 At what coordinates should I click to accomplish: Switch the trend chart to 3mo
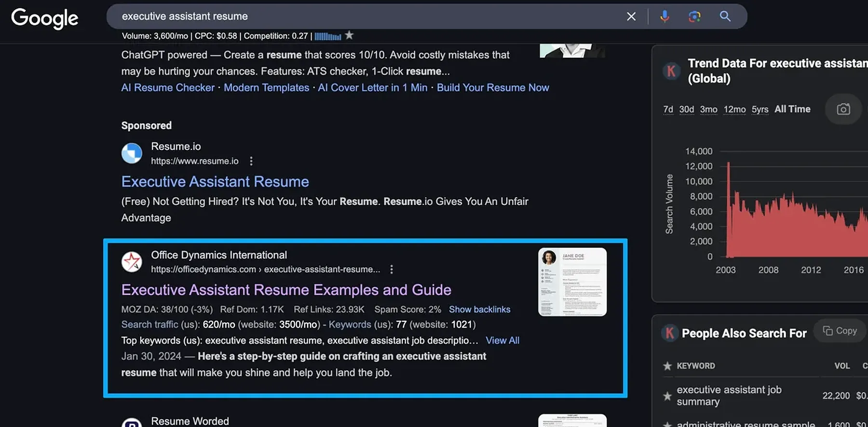pos(708,110)
